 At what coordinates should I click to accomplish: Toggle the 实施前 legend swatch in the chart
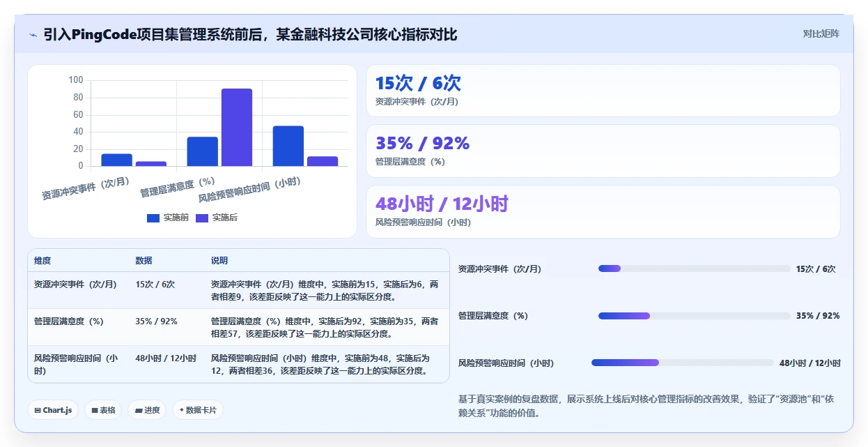click(x=153, y=218)
